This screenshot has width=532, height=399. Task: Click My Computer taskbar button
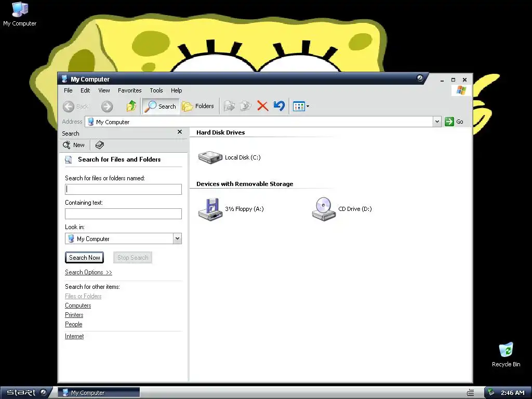coord(99,393)
